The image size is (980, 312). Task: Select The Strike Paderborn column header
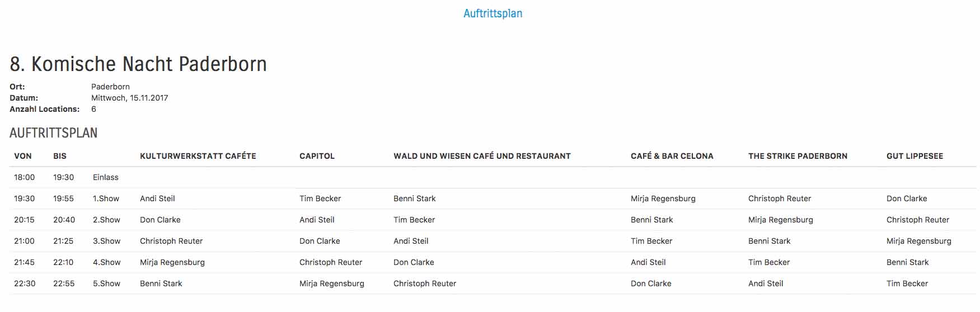798,156
